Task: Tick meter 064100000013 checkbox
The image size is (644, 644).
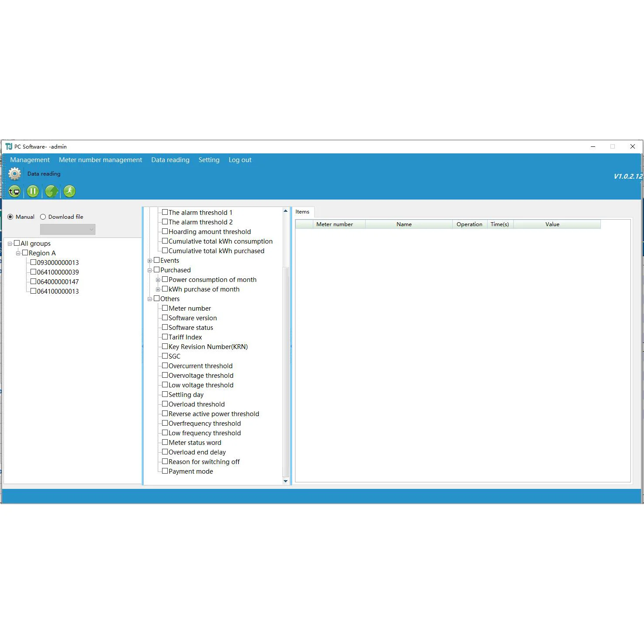Action: pyautogui.click(x=33, y=291)
